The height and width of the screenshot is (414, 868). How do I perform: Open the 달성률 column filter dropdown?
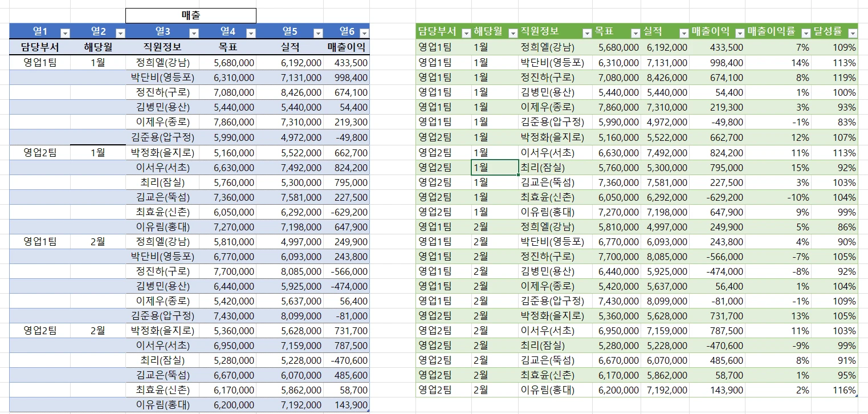coord(852,33)
